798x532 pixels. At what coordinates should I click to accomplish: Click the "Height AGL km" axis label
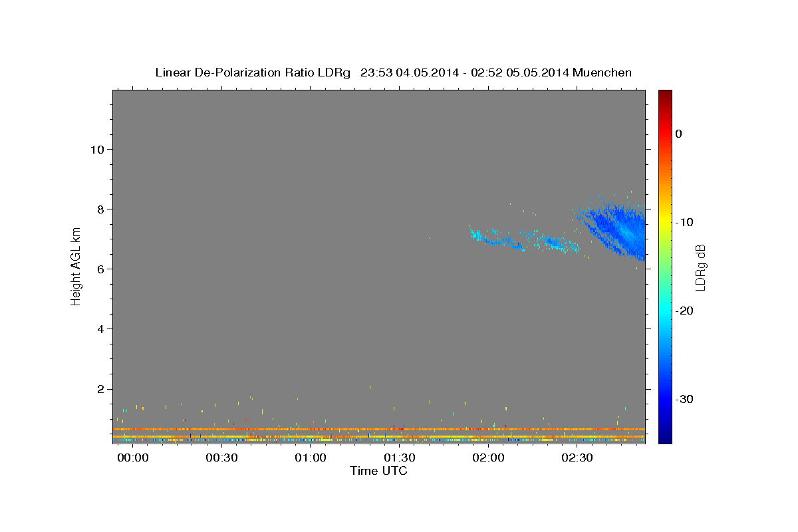pyautogui.click(x=76, y=266)
